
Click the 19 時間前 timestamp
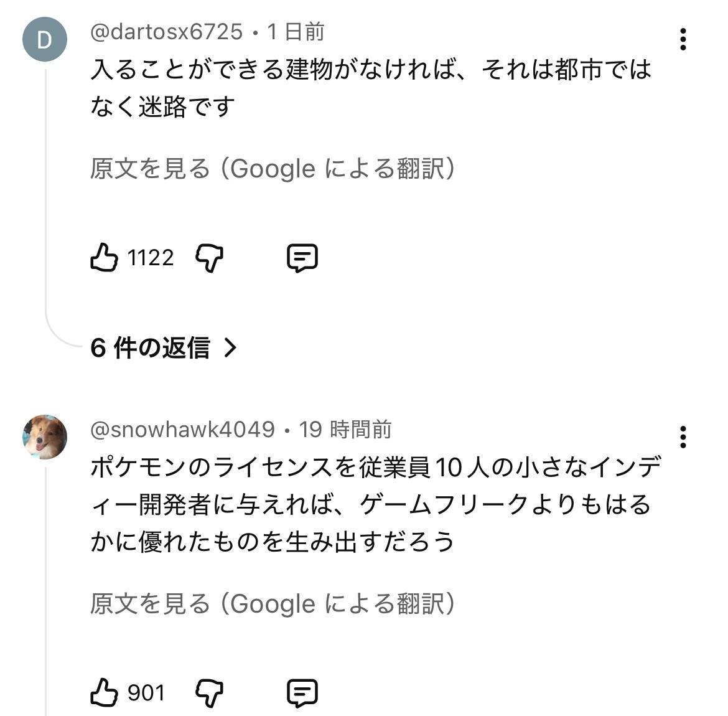tap(345, 429)
